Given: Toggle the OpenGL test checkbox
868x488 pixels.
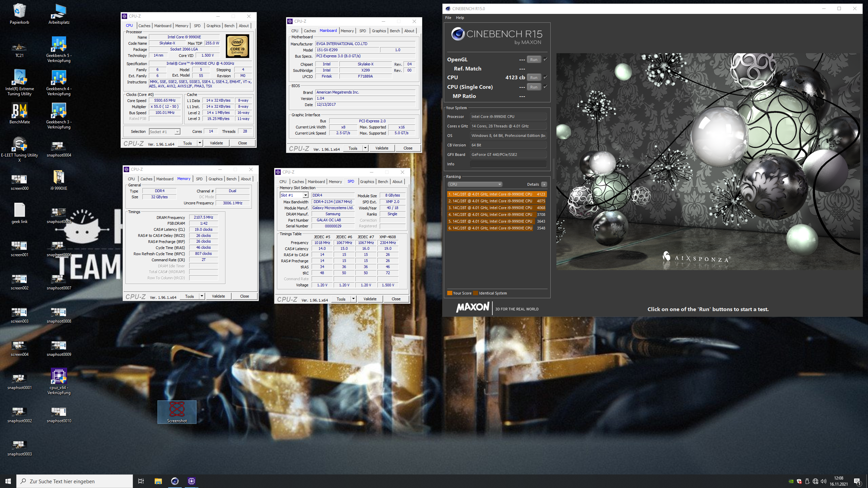Looking at the screenshot, I should pyautogui.click(x=545, y=59).
